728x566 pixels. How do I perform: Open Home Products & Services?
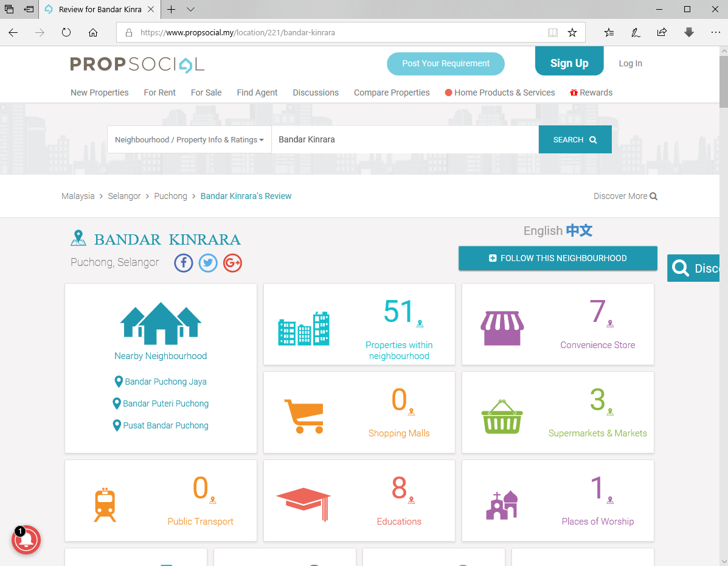tap(500, 93)
